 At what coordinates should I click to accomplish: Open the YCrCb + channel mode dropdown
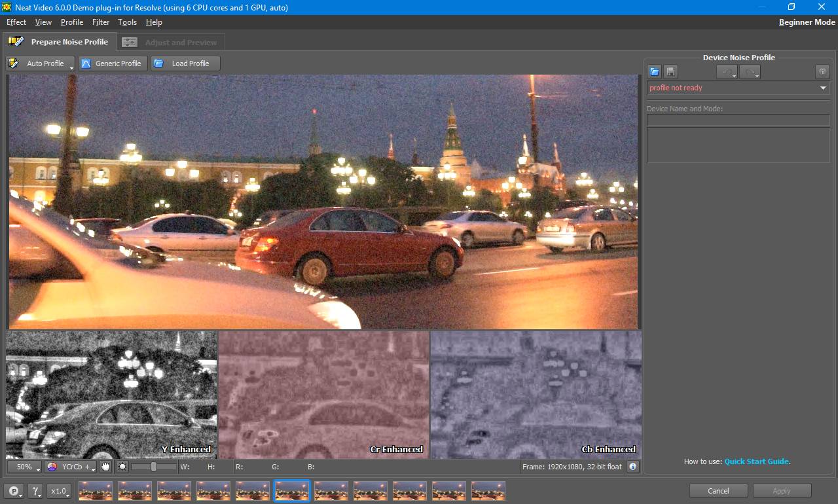click(x=70, y=467)
